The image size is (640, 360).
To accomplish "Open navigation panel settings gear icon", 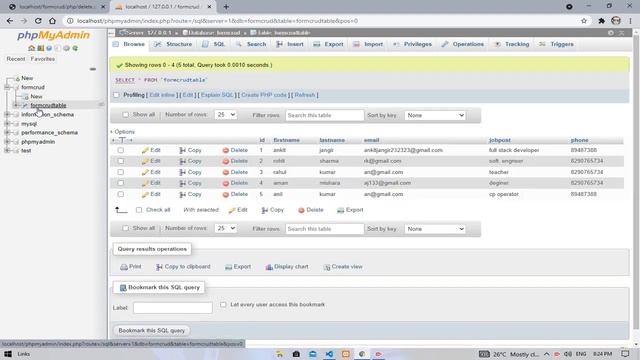I will tap(66, 48).
